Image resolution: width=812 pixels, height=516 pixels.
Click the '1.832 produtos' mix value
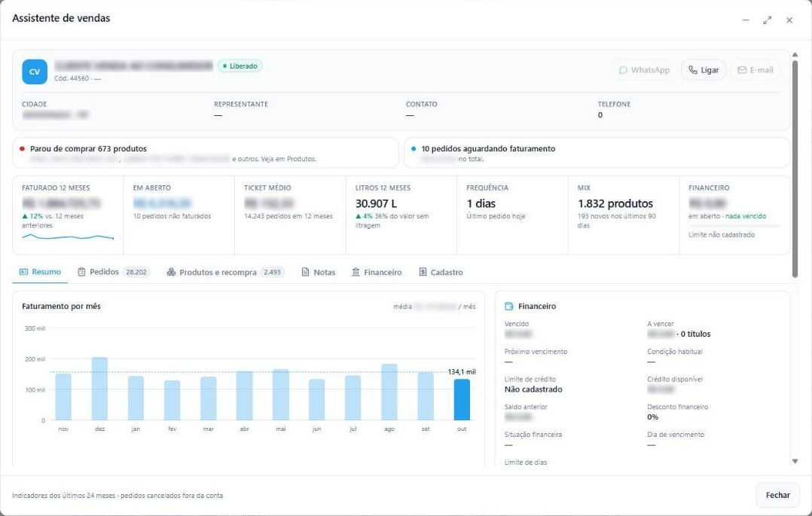tap(615, 203)
